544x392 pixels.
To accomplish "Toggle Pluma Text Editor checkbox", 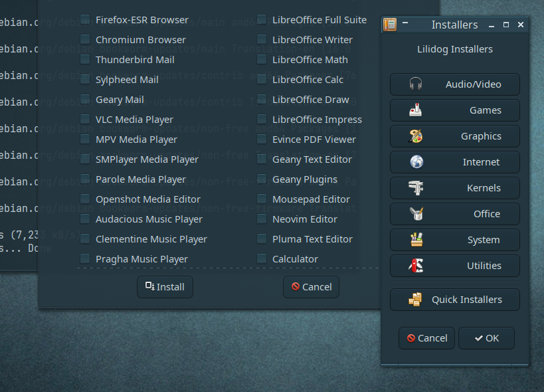I will tap(262, 239).
